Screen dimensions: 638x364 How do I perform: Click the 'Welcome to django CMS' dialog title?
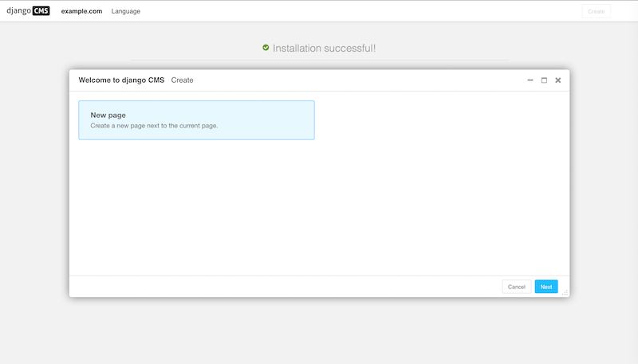121,80
